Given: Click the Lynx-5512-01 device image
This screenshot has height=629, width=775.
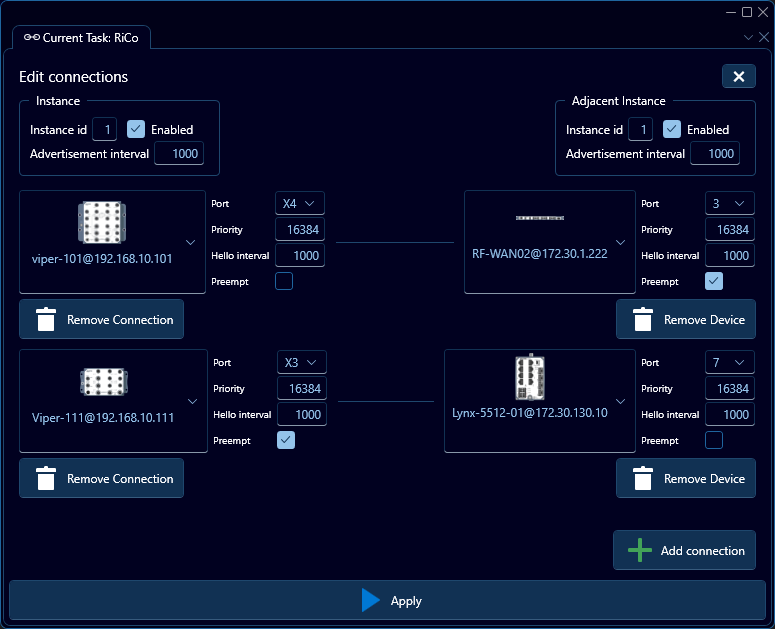Looking at the screenshot, I should click(530, 377).
